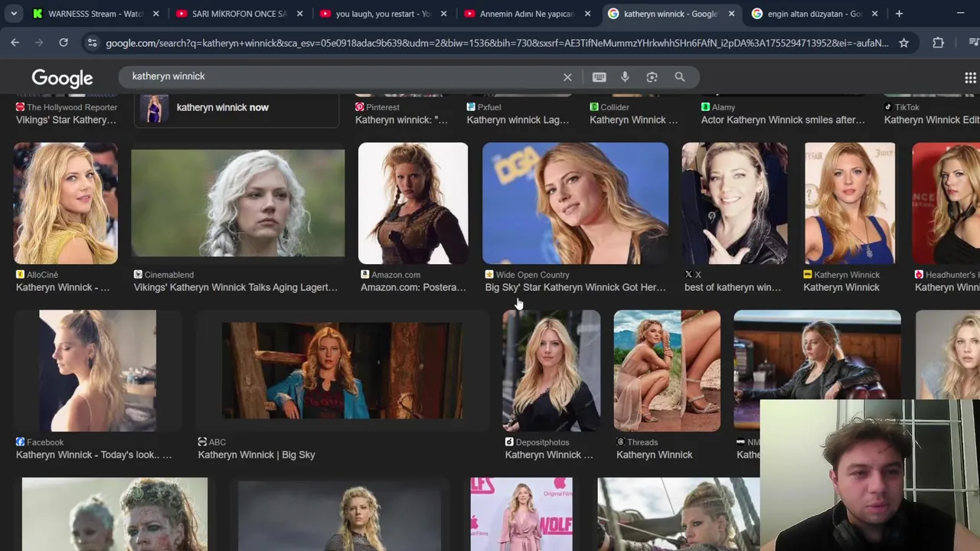Viewport: 980px width, 551px height.
Task: Open the Depositphotos image thumbnail
Action: pyautogui.click(x=551, y=370)
